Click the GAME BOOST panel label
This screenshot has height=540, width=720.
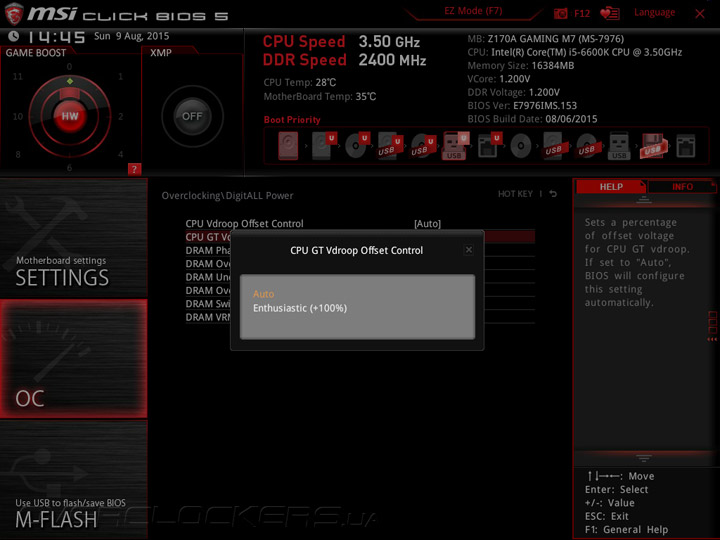coord(36,53)
